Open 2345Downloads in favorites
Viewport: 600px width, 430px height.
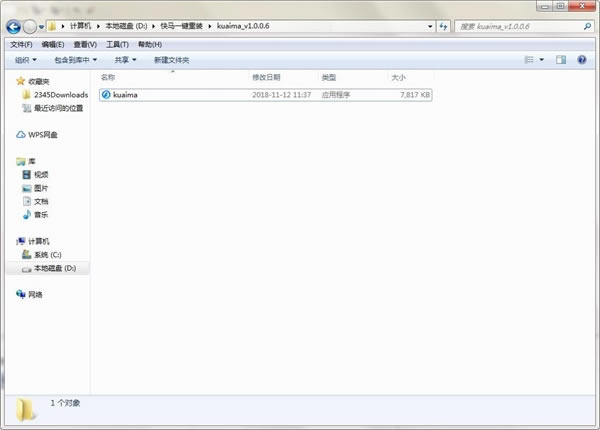pyautogui.click(x=61, y=95)
